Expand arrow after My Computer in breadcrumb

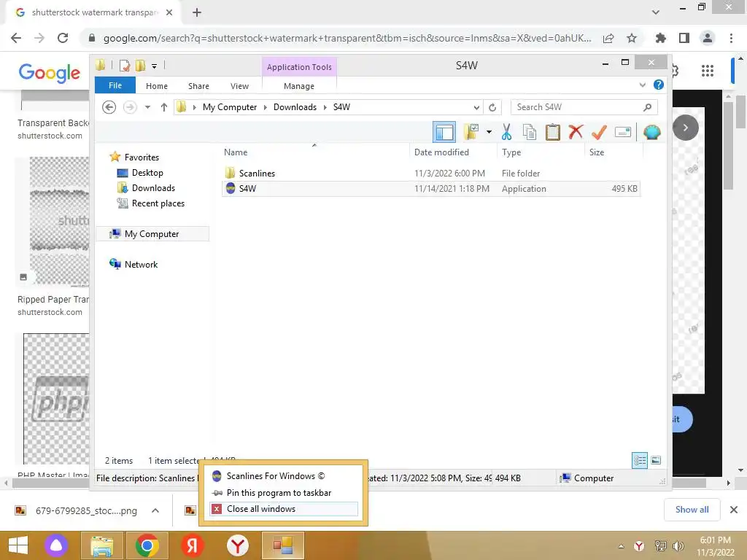(266, 108)
